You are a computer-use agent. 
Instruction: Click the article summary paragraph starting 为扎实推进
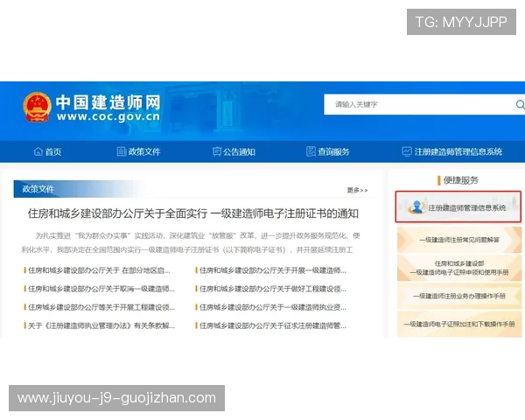(x=191, y=243)
